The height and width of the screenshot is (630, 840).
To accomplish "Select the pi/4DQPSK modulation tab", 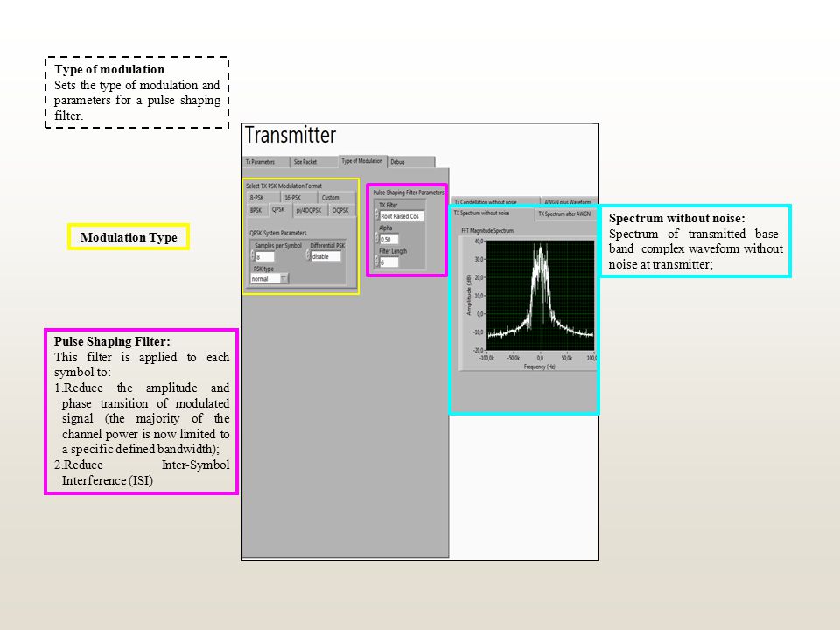I will pos(309,211).
